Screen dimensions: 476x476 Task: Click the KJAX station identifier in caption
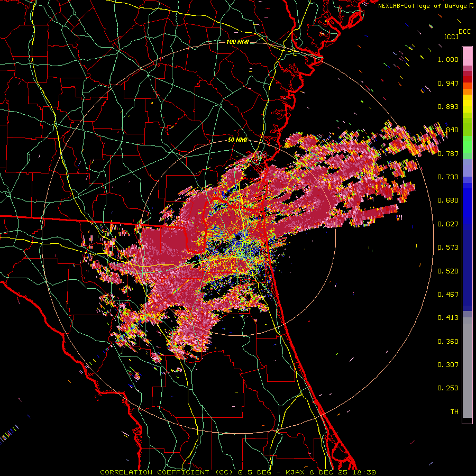pyautogui.click(x=296, y=472)
